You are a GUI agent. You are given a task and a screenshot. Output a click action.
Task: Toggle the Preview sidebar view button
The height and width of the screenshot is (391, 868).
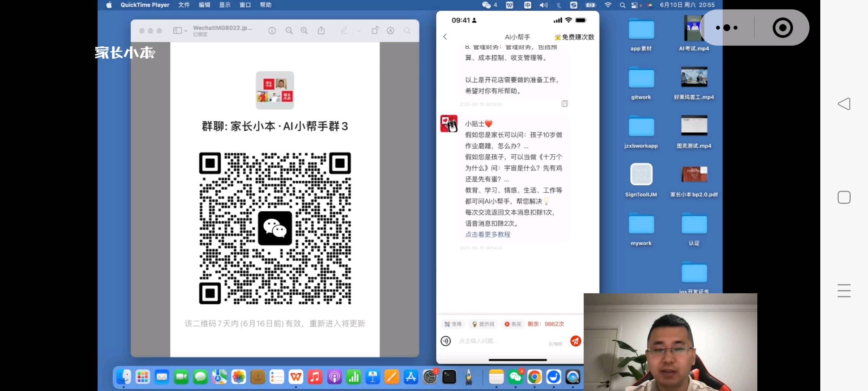coord(177,31)
